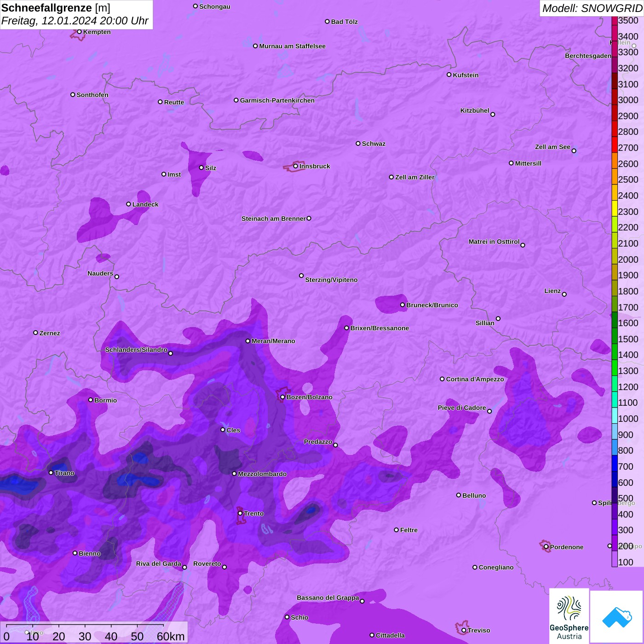Click the Bassano del Grappa label

click(328, 598)
